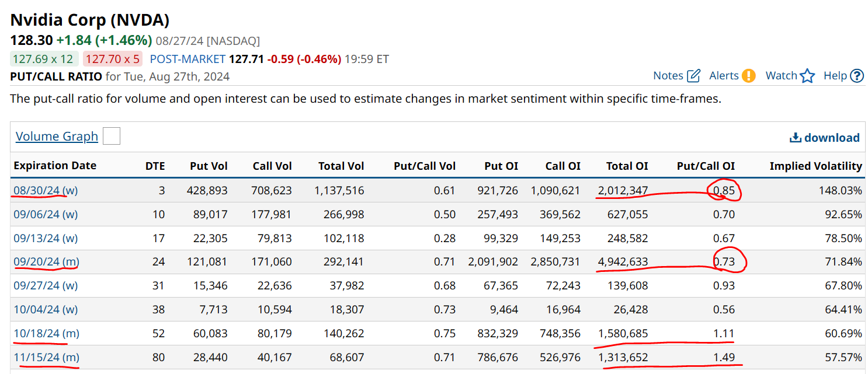Click the Put OI value 786,676
Viewport: 868px width, 374px height.
pyautogui.click(x=498, y=357)
